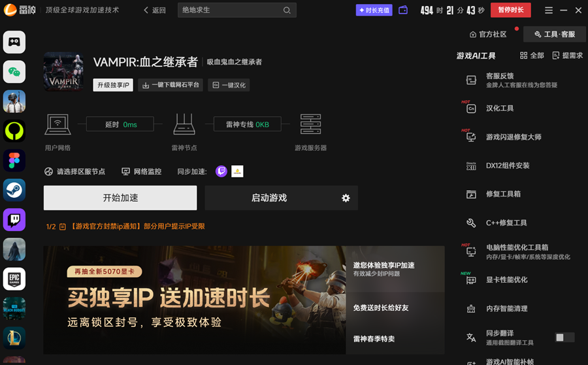Select the 工具·客服 tab
This screenshot has width=588, height=365.
pyautogui.click(x=554, y=34)
